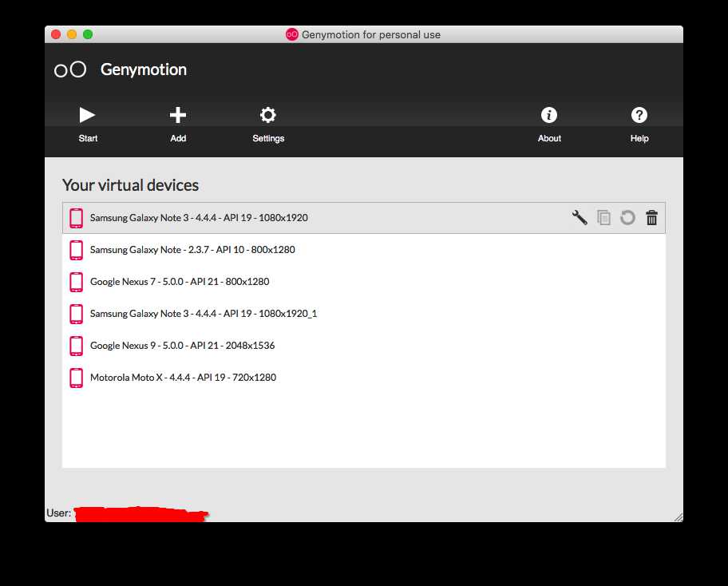Select Samsung Galaxy Note 3 - 4.4.4 - API 19 - 1080x1920
Screen dimensions: 728x586
pos(363,218)
